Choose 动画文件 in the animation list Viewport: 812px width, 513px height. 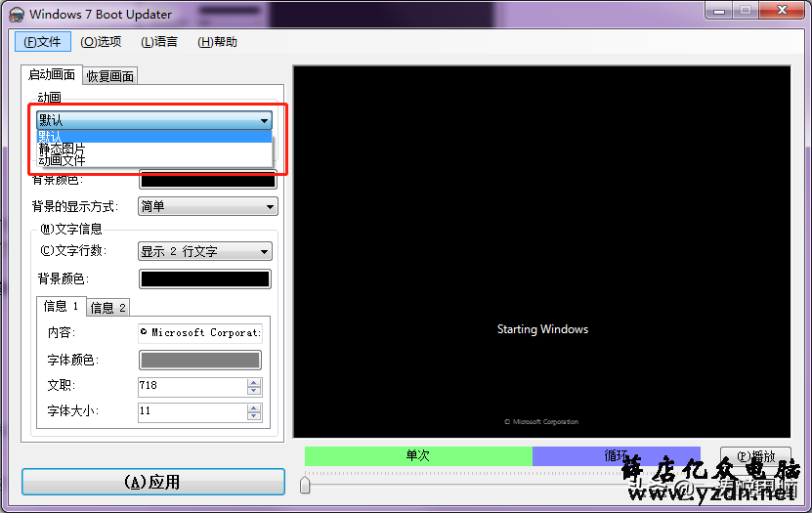tap(154, 160)
